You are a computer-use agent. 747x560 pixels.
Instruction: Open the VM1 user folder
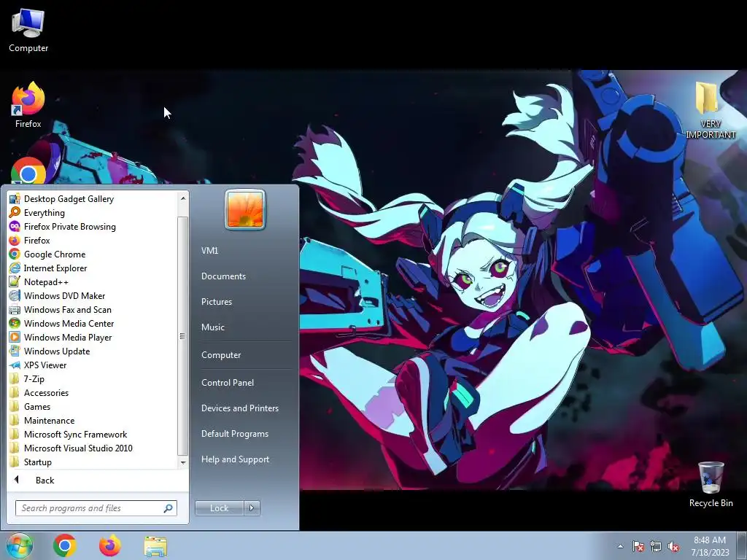point(209,250)
